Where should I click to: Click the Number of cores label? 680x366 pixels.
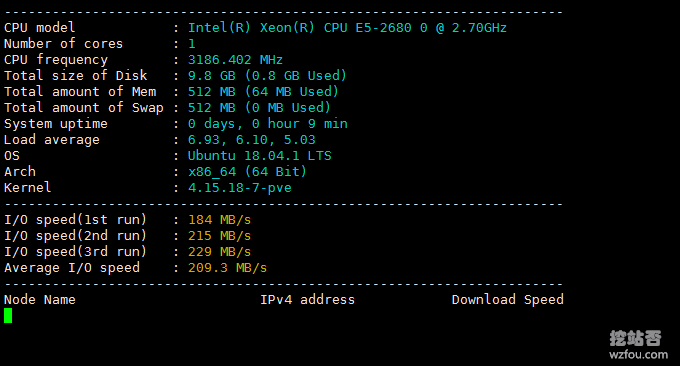coord(63,44)
